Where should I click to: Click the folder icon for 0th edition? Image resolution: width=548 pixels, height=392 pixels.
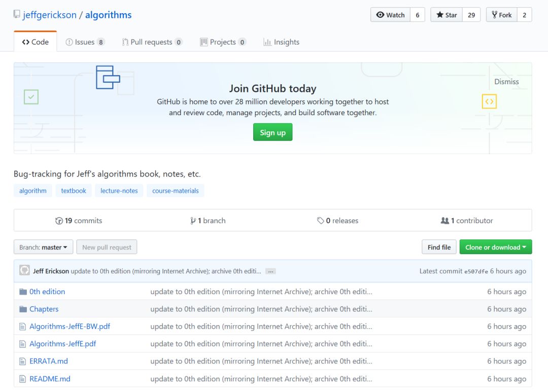23,292
